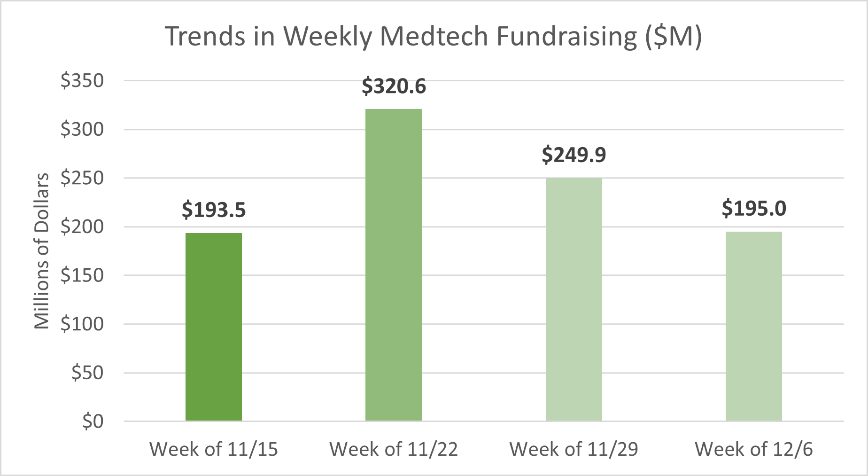Select the Week of 12/6 axis label
This screenshot has width=868, height=476.
coord(753,449)
